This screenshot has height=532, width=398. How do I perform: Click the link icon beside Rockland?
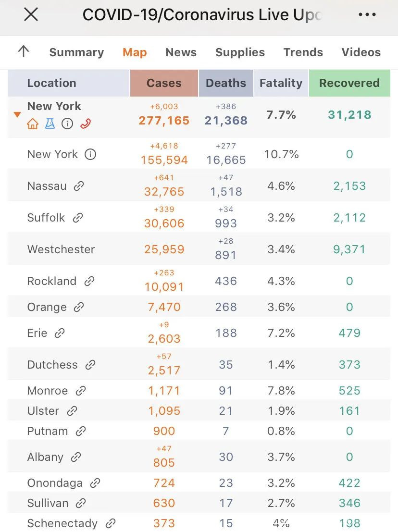(89, 281)
